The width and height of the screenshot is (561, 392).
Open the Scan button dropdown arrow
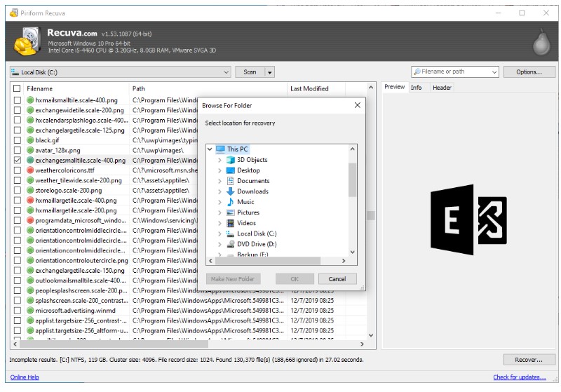[x=270, y=72]
